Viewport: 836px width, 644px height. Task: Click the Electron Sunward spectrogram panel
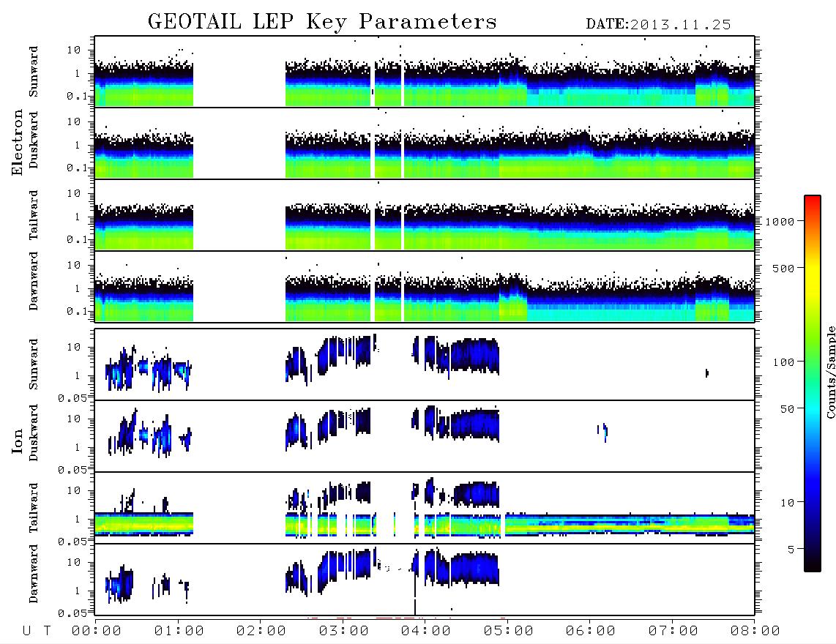(425, 72)
